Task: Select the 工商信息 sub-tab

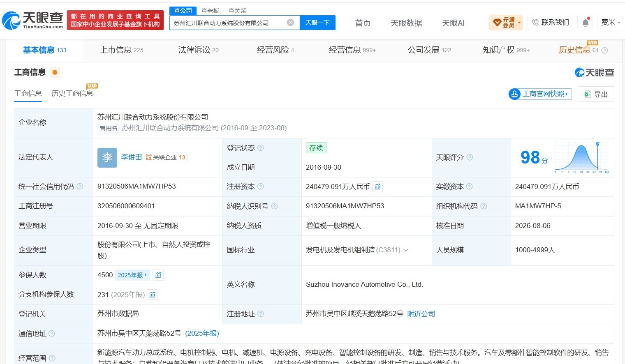Action: [x=28, y=94]
